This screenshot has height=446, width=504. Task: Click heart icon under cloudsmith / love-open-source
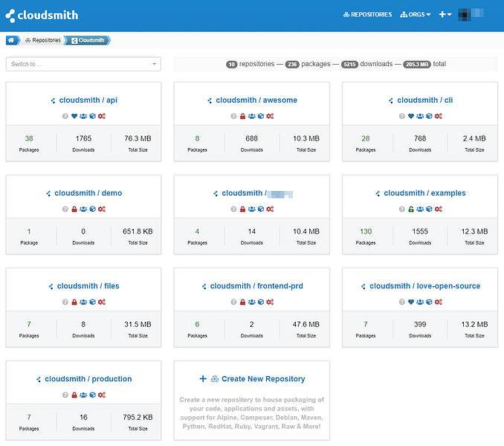pyautogui.click(x=411, y=302)
